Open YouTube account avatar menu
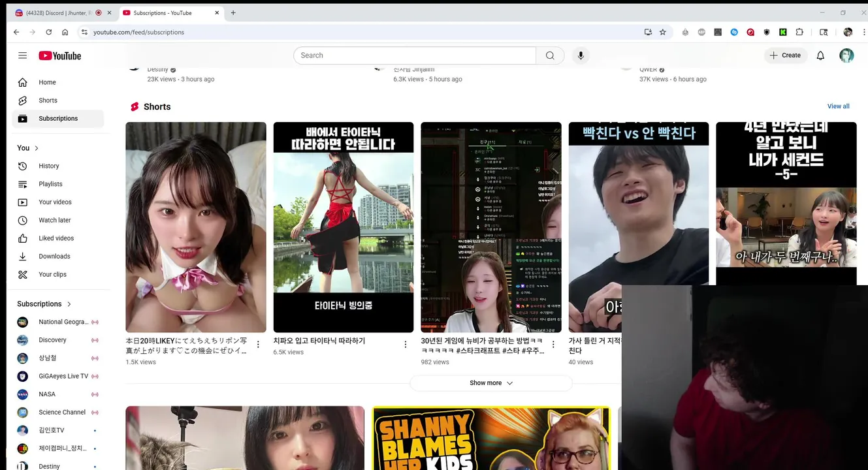Image resolution: width=868 pixels, height=470 pixels. (846, 55)
